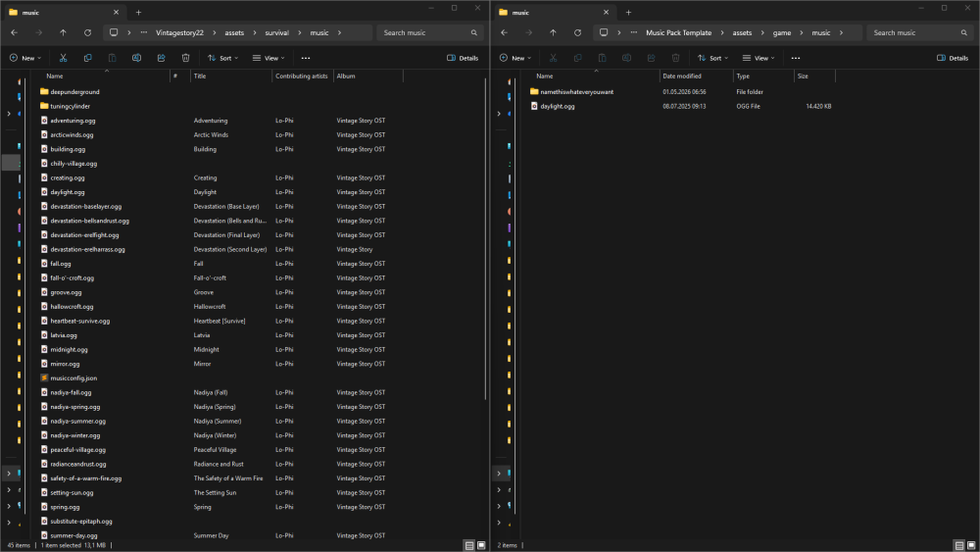Click Paste icon in left window toolbar
The width and height of the screenshot is (980, 552).
pyautogui.click(x=112, y=58)
